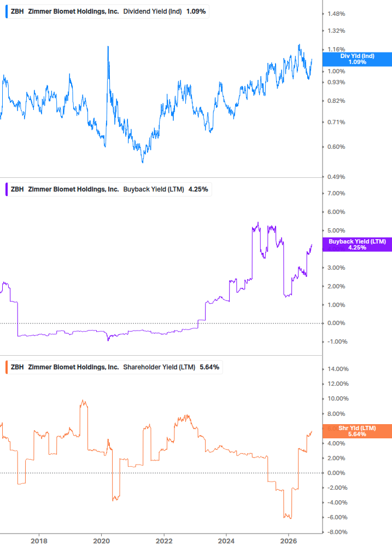
Task: Click the 1.48% tick on the dividend yield axis
Action: (336, 14)
